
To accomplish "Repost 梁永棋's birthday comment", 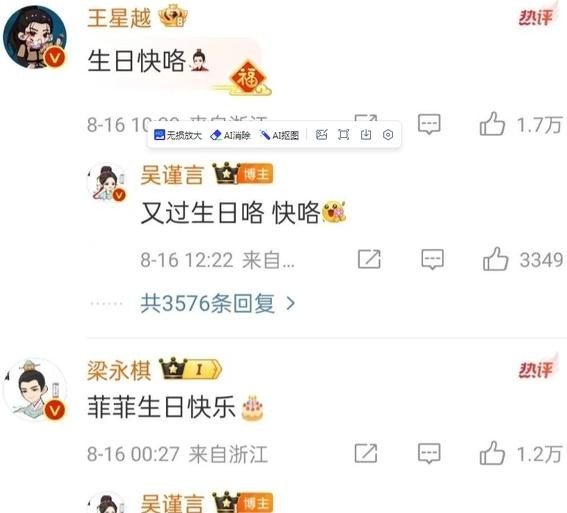I will [366, 453].
